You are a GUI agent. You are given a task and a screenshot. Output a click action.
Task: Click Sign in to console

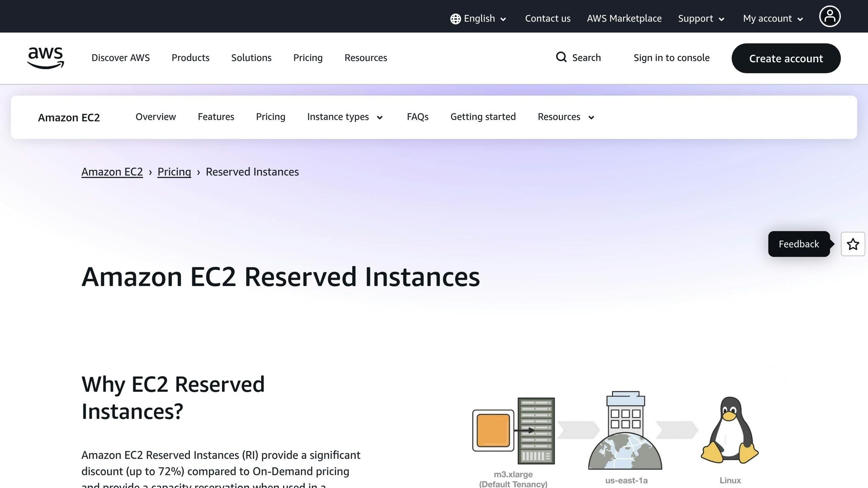coord(671,58)
